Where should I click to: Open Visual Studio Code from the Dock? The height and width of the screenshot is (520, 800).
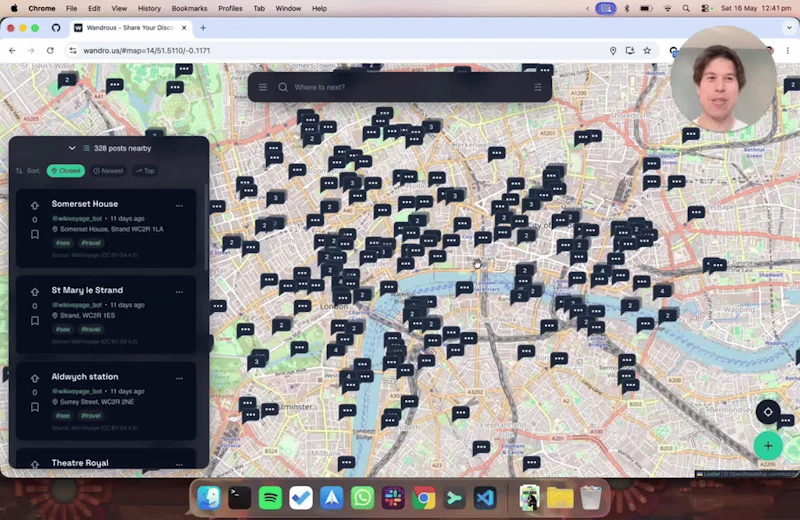point(485,498)
